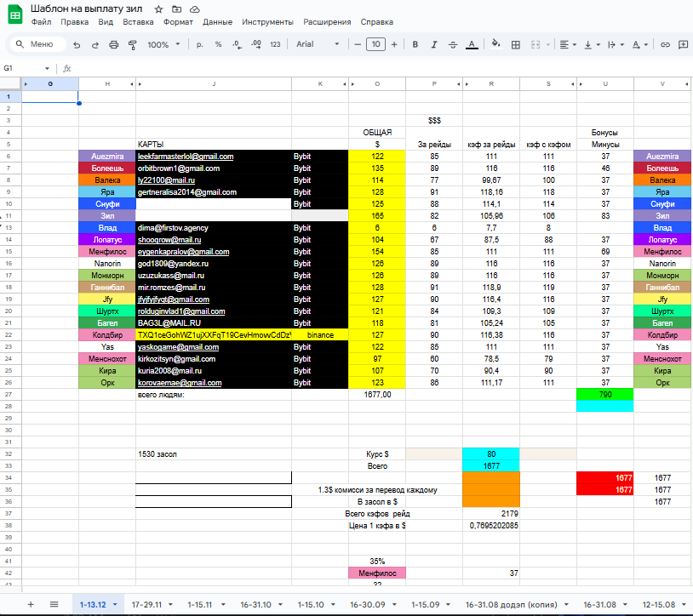Increase decimal places button
The height and width of the screenshot is (616, 693).
[256, 44]
